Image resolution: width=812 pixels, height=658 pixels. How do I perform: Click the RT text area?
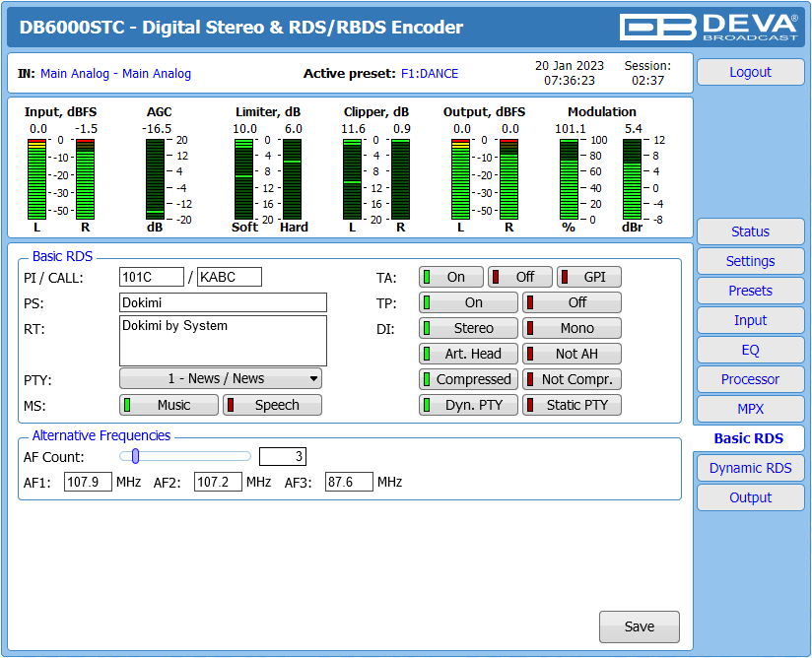pos(223,341)
